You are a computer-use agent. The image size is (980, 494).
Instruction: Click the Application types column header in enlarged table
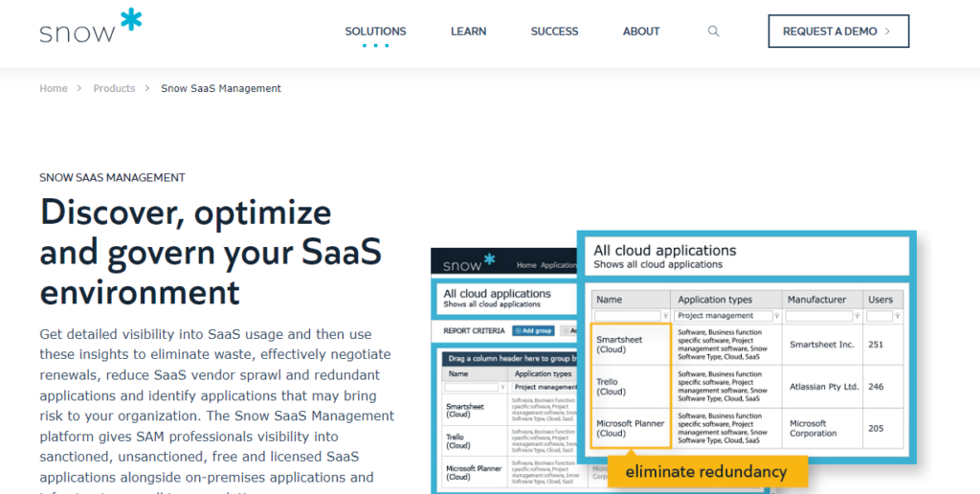click(x=725, y=300)
